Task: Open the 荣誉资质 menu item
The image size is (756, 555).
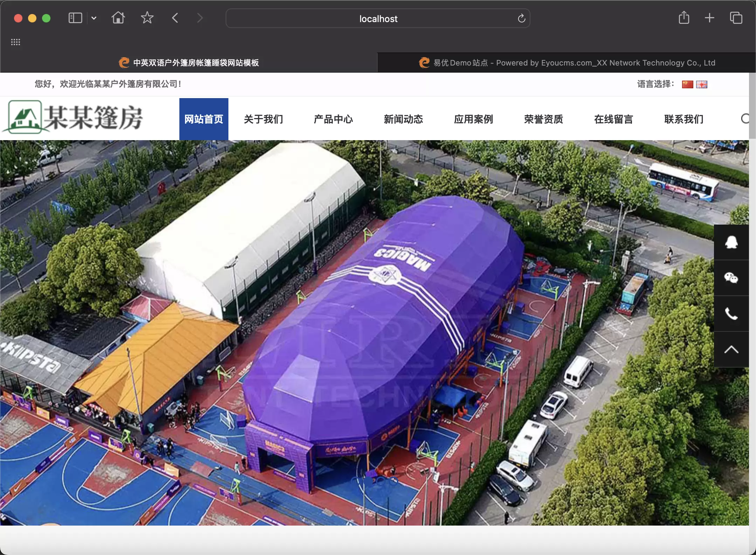Action: pyautogui.click(x=544, y=119)
